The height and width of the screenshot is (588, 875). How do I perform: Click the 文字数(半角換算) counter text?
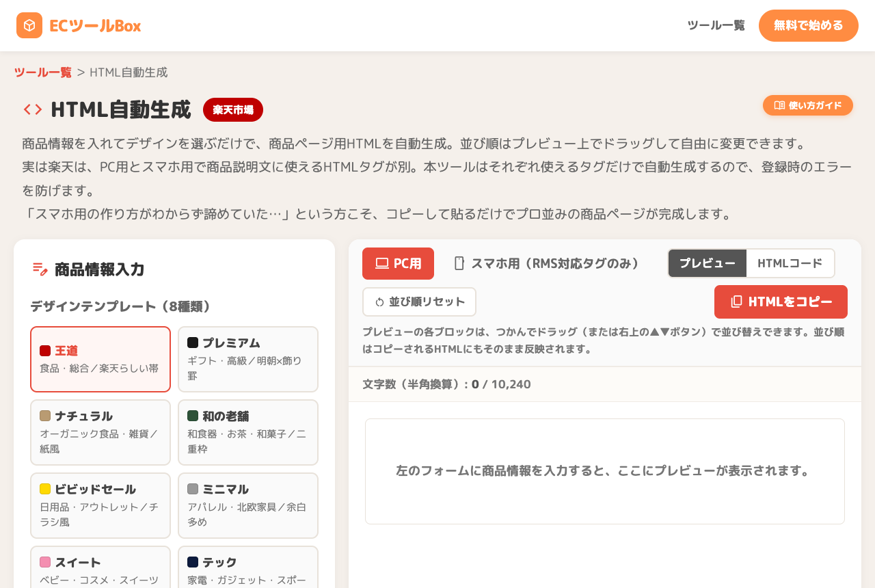446,384
